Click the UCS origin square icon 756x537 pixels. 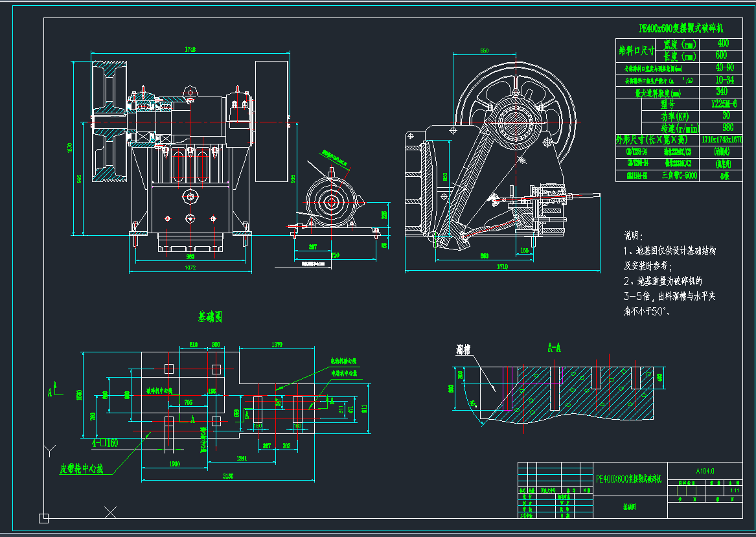pos(43,518)
